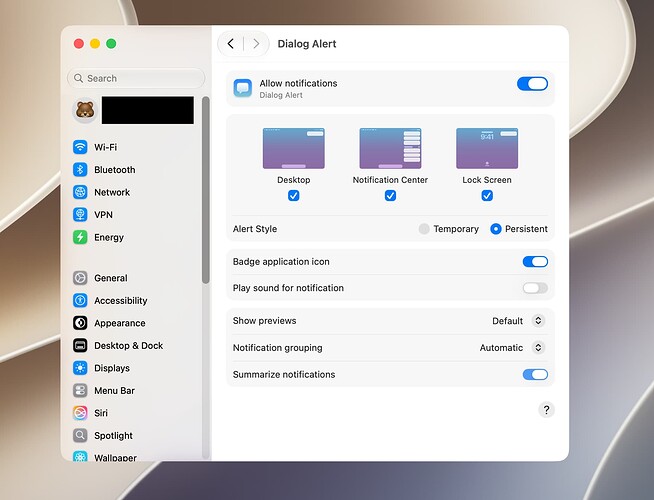Viewport: 654px width, 500px height.
Task: Click the Siri sidebar label
Action: point(101,413)
